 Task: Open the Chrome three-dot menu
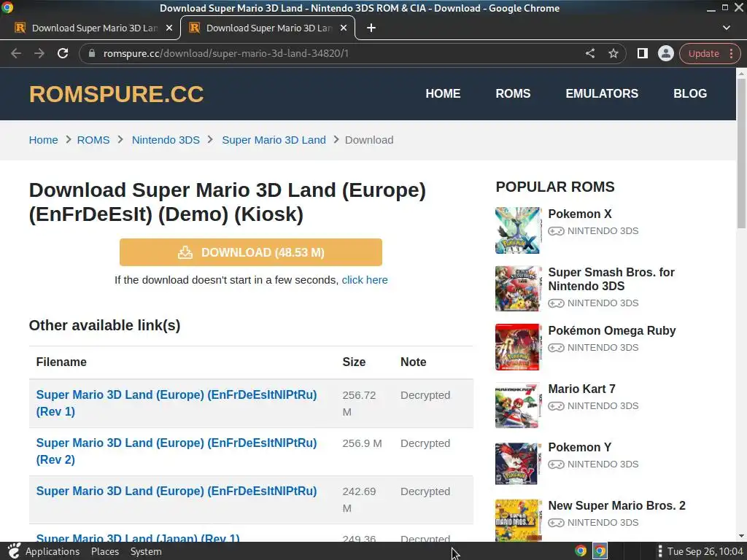coord(731,53)
